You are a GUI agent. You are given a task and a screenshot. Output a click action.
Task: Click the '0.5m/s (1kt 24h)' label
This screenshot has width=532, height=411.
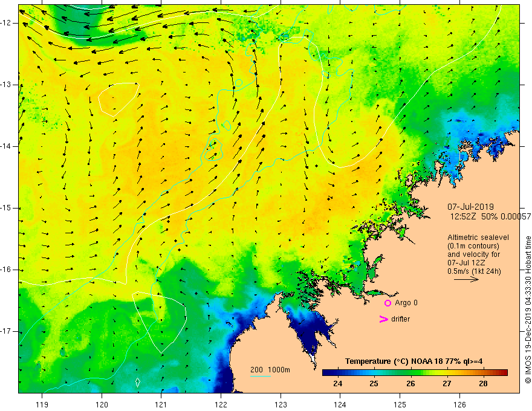[473, 271]
